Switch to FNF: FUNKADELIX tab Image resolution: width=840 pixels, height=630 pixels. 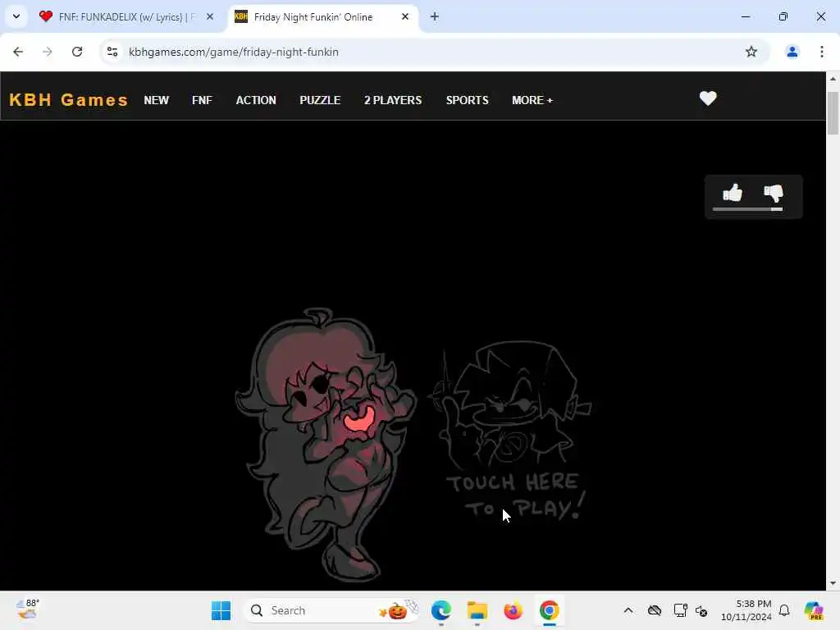(x=126, y=16)
